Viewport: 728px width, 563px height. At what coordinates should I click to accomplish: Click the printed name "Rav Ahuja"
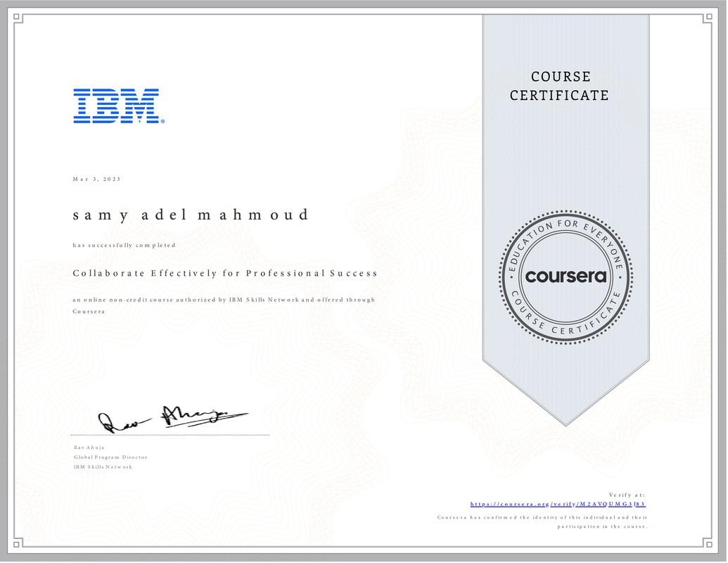pos(89,448)
